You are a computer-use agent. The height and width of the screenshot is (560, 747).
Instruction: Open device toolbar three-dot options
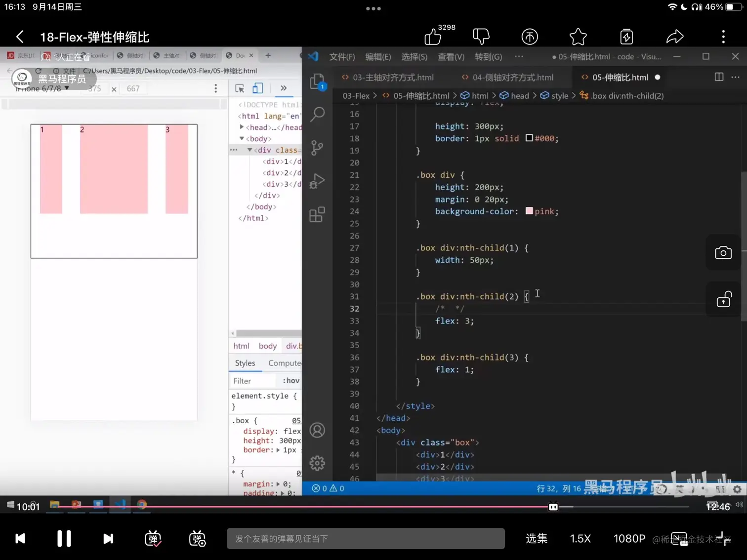coord(215,88)
